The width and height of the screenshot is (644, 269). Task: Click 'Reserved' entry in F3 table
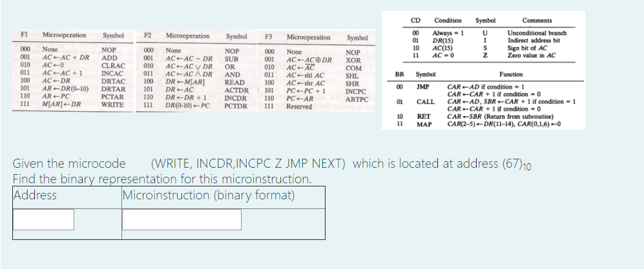click(x=299, y=106)
